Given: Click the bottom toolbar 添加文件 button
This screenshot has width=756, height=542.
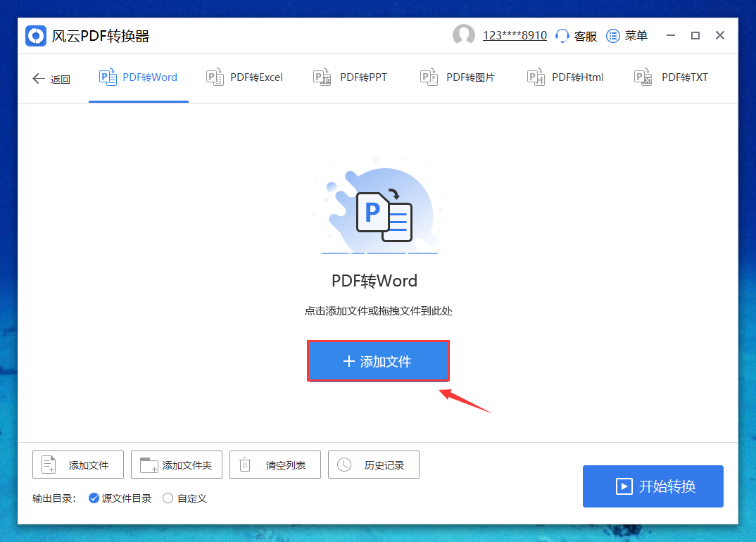Looking at the screenshot, I should (78, 465).
